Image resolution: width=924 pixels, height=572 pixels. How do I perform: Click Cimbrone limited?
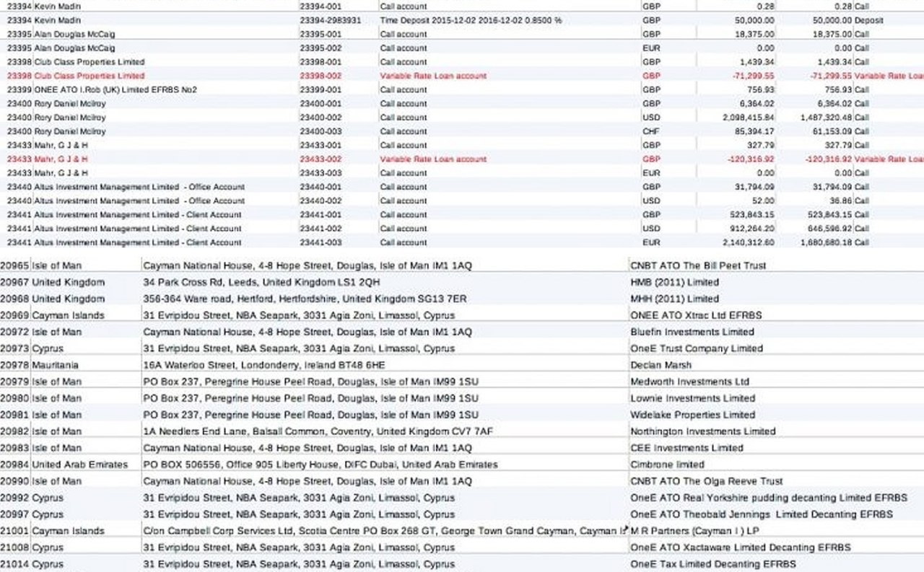click(x=667, y=465)
